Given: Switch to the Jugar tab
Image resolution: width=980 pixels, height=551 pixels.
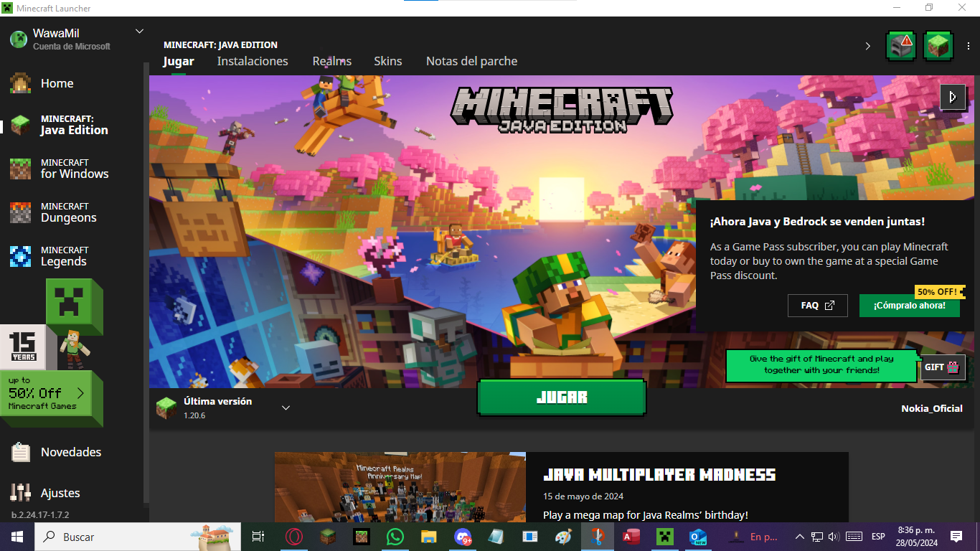Looking at the screenshot, I should point(179,61).
